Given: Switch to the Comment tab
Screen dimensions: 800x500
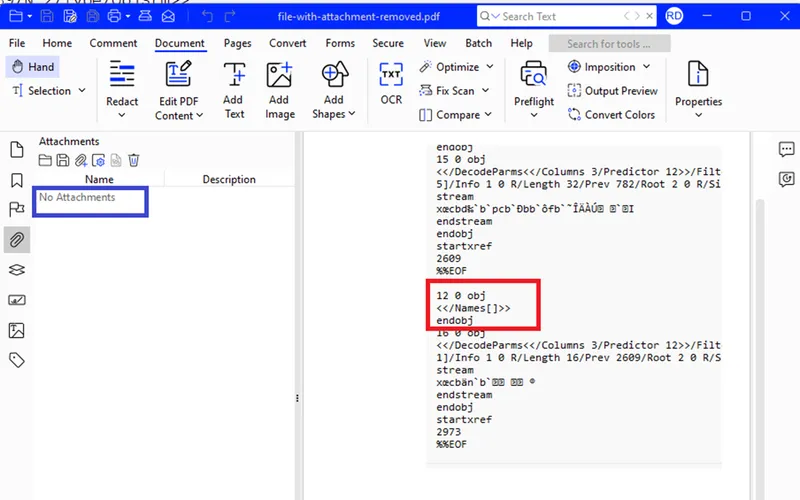Looking at the screenshot, I should coord(113,43).
